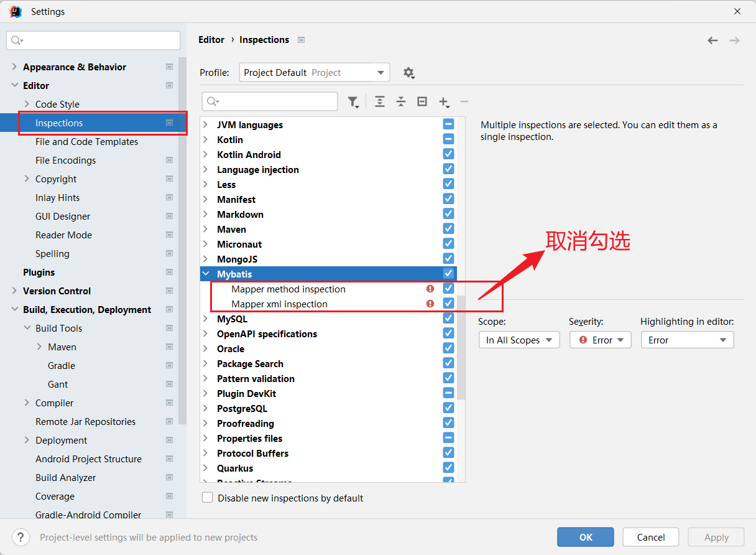Screen dimensions: 756x555
Task: Click the Collapse All toolbar icon
Action: [x=401, y=101]
